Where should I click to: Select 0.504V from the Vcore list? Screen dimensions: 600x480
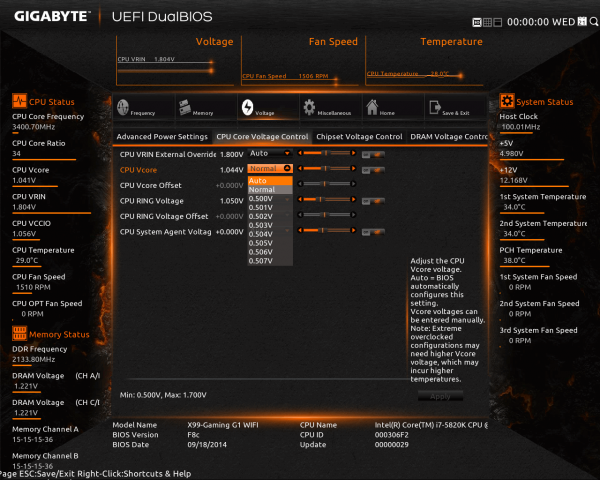pyautogui.click(x=270, y=234)
